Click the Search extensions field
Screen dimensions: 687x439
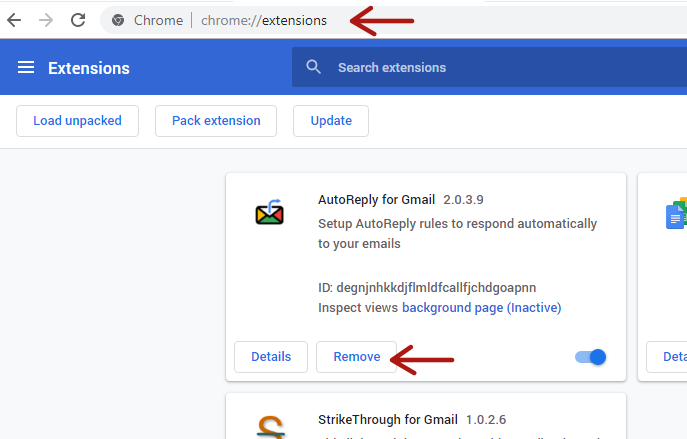tap(489, 67)
